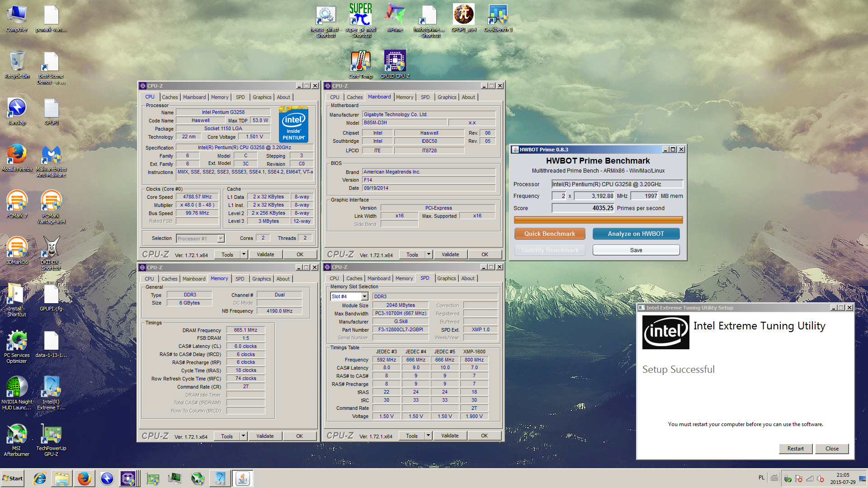
Task: Click the HWBOT Prime orange progress bar
Action: point(598,220)
